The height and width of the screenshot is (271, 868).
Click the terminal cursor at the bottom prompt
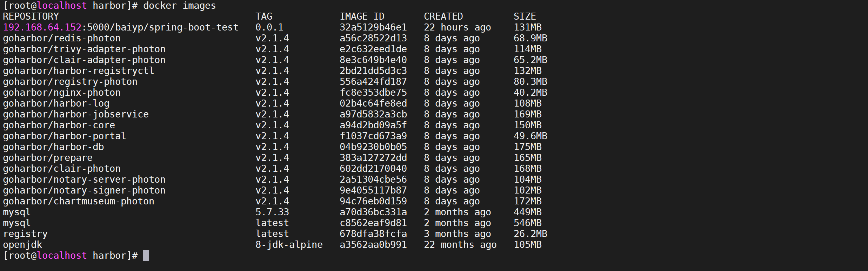click(x=146, y=256)
